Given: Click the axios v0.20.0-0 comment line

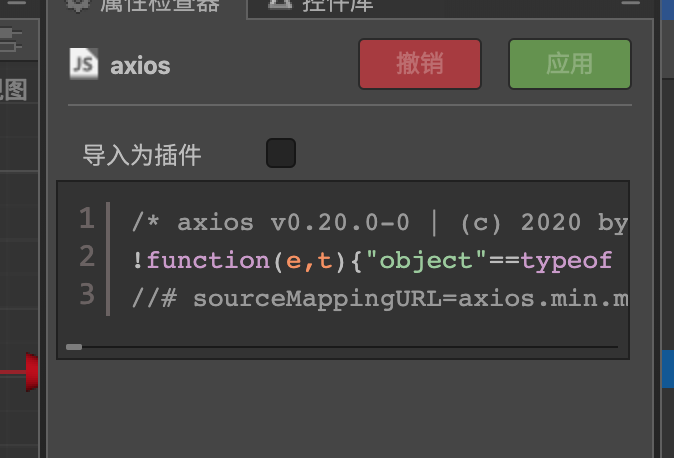Looking at the screenshot, I should (380, 222).
